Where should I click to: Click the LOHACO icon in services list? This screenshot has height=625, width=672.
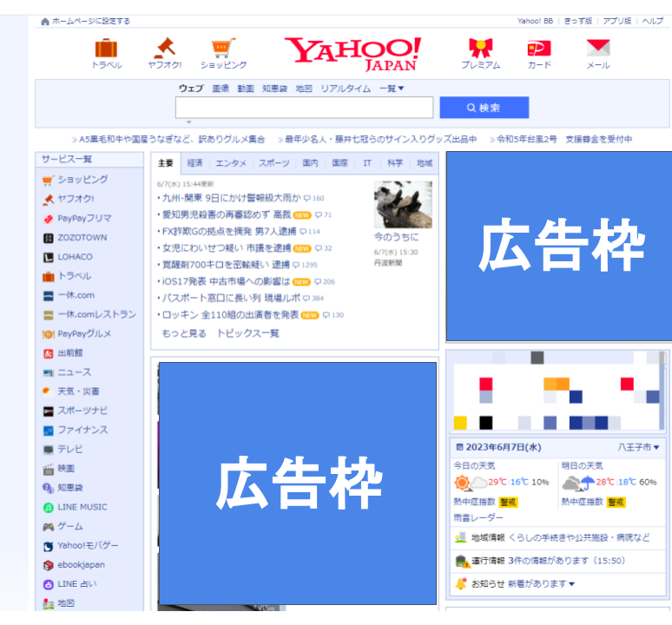tap(49, 257)
